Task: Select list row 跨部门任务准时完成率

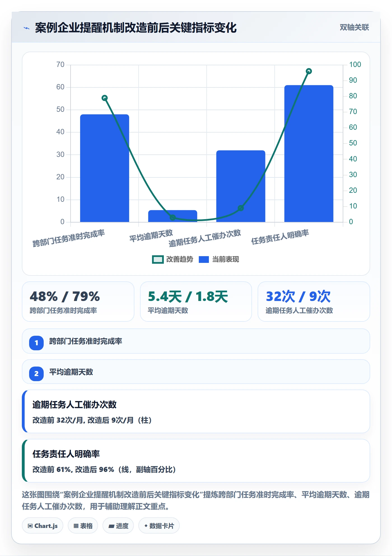Action: (196, 341)
